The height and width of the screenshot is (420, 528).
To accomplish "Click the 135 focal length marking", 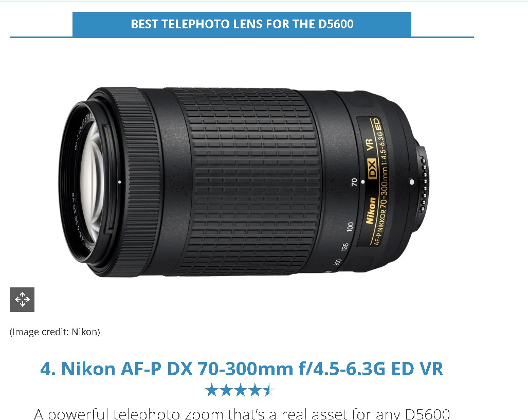I will pyautogui.click(x=344, y=247).
